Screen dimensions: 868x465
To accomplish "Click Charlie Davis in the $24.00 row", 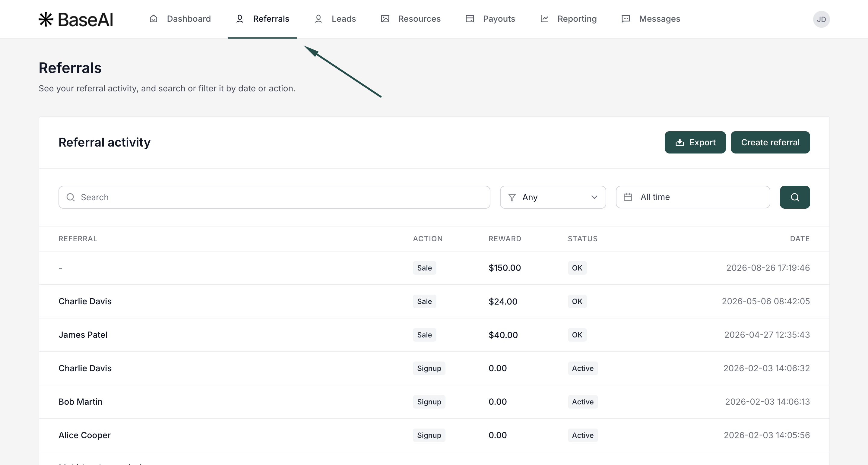I will 85,301.
